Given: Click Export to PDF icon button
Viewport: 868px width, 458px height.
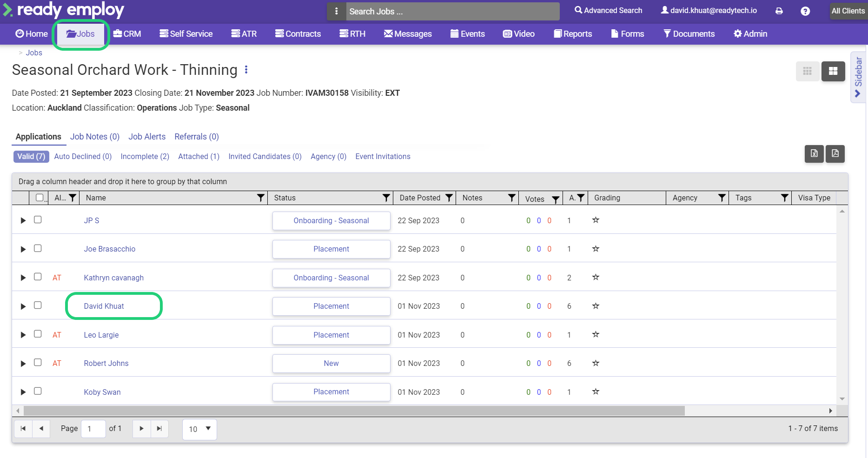Looking at the screenshot, I should 835,153.
